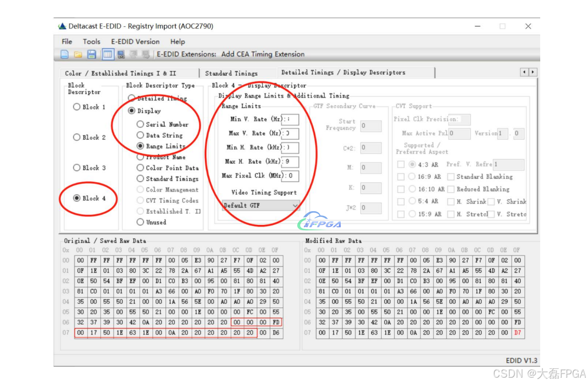
Task: Click the Max Active Pxl field
Action: coord(459,133)
